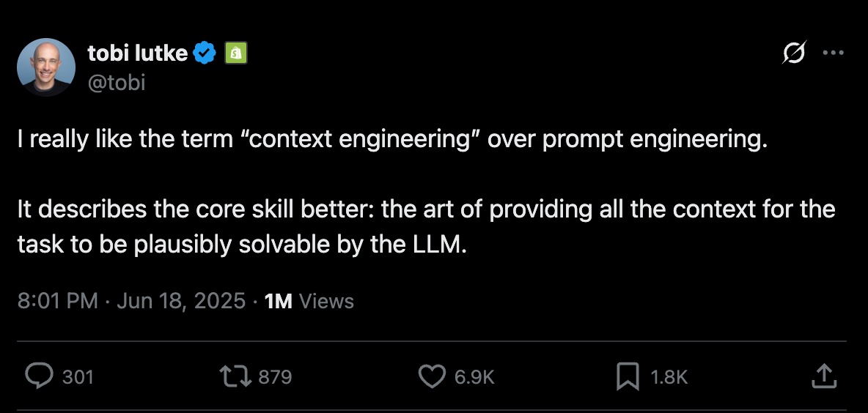The image size is (868, 413).
Task: Like the post with the heart
Action: (x=432, y=376)
